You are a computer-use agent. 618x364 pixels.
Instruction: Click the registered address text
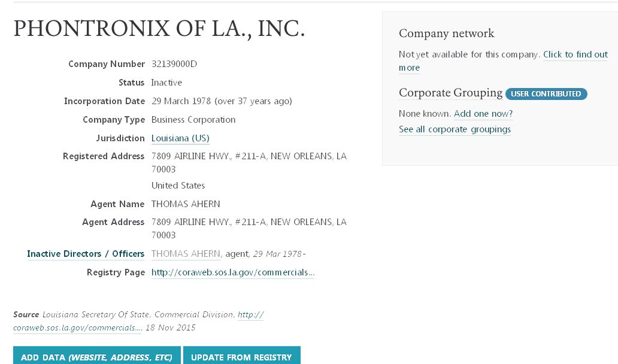click(249, 156)
